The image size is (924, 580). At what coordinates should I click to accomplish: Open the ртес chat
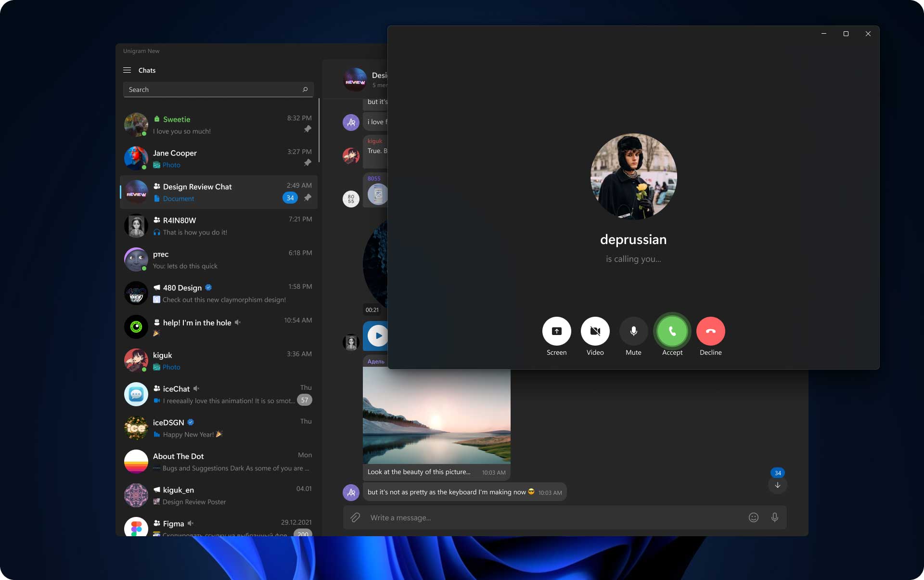tap(218, 259)
